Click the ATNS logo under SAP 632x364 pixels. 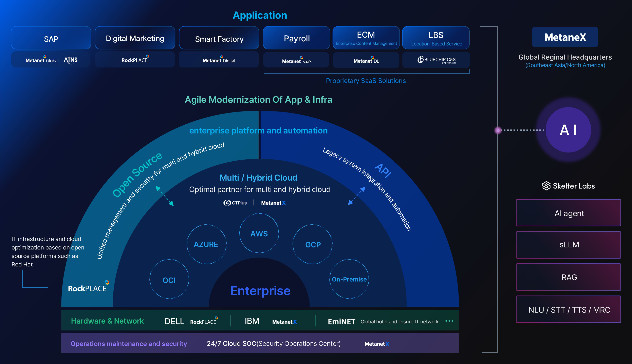tap(71, 60)
